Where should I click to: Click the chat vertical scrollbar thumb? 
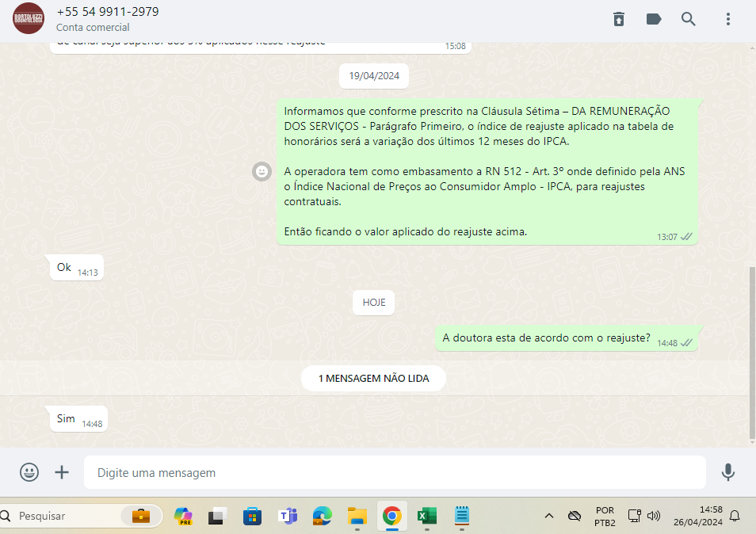752,352
